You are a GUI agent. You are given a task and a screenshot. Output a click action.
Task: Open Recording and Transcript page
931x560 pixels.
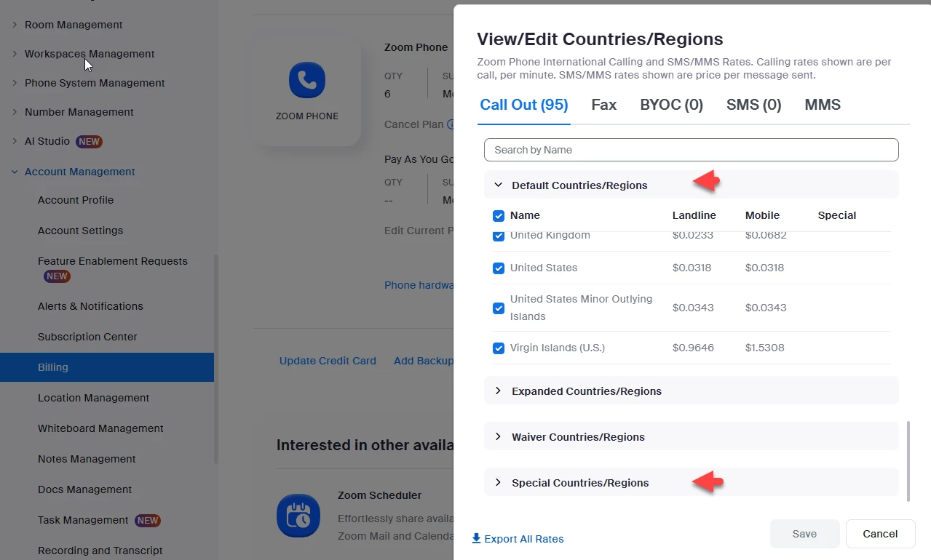[100, 551]
